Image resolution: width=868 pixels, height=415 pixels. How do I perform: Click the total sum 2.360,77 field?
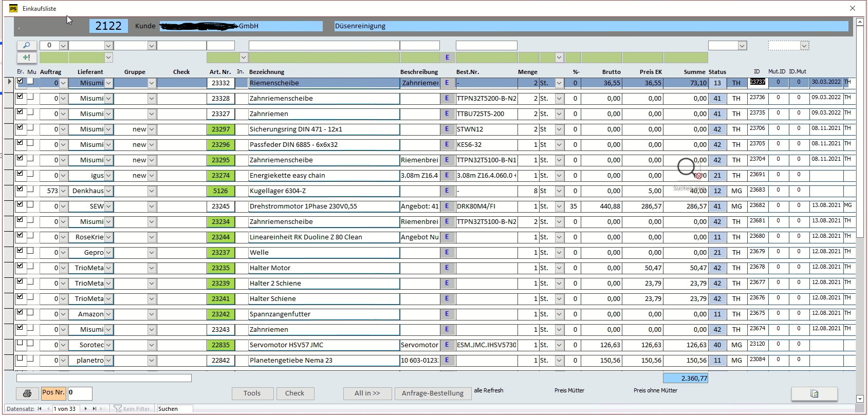coord(686,378)
